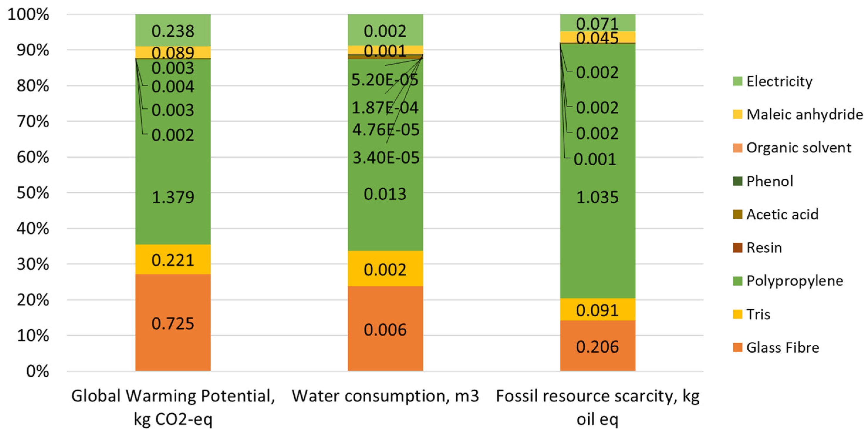The height and width of the screenshot is (435, 868).
Task: Click the Maleic anhydride legend swatch
Action: (738, 115)
